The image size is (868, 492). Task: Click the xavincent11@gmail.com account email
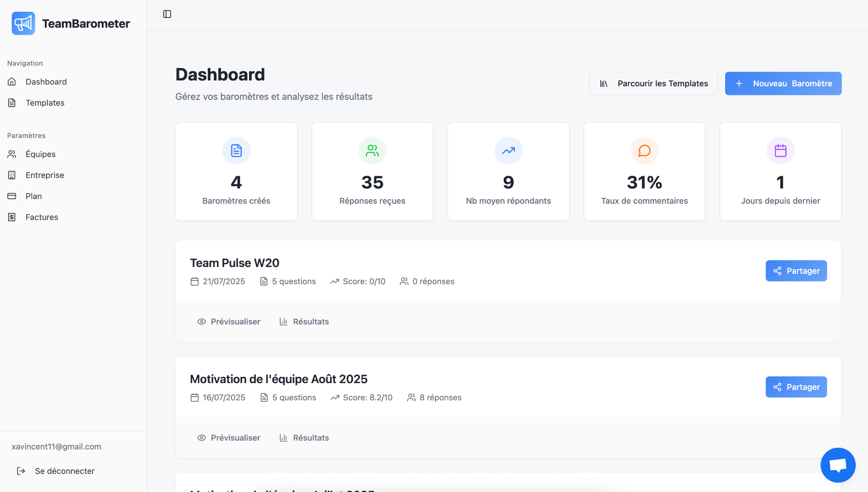pyautogui.click(x=57, y=447)
